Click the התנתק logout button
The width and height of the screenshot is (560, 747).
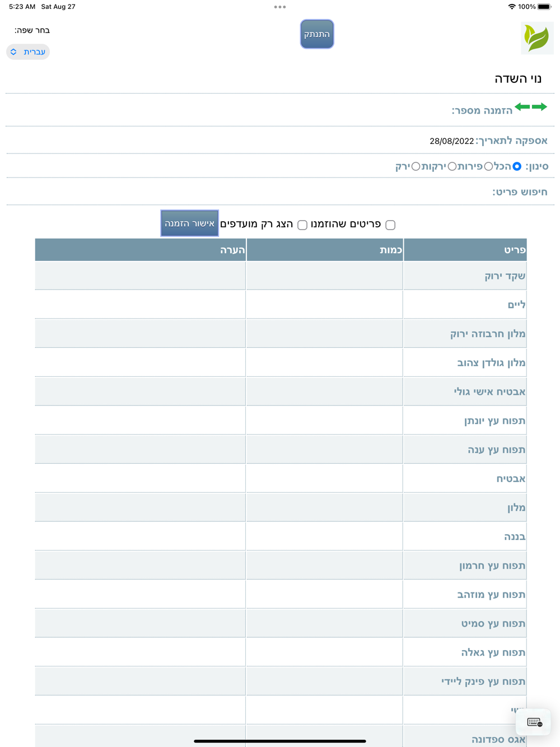click(317, 34)
